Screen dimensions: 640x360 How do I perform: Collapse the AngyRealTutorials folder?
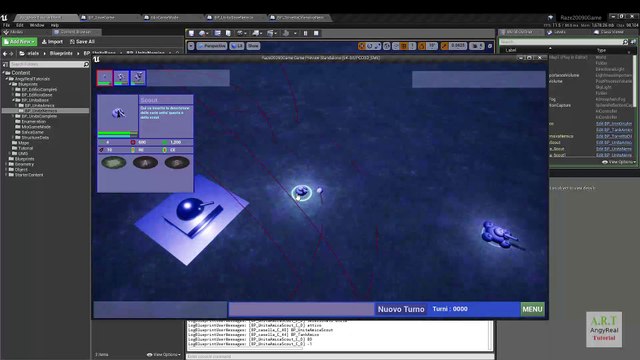point(7,79)
